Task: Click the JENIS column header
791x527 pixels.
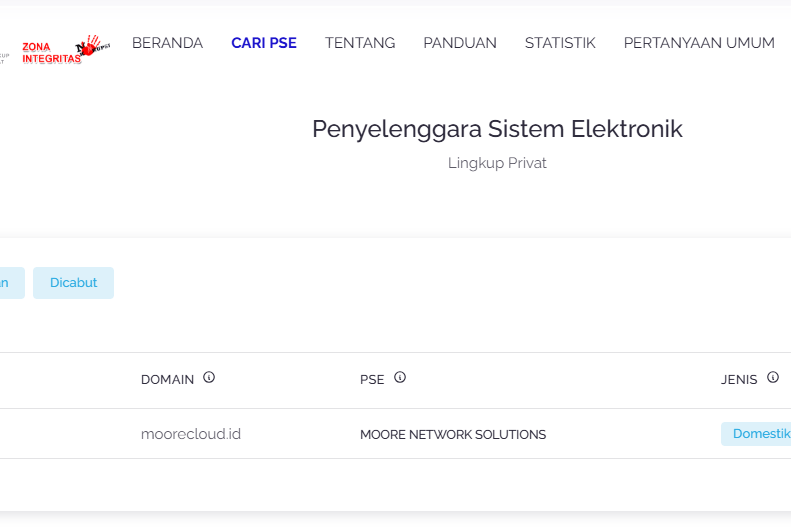Action: (739, 380)
